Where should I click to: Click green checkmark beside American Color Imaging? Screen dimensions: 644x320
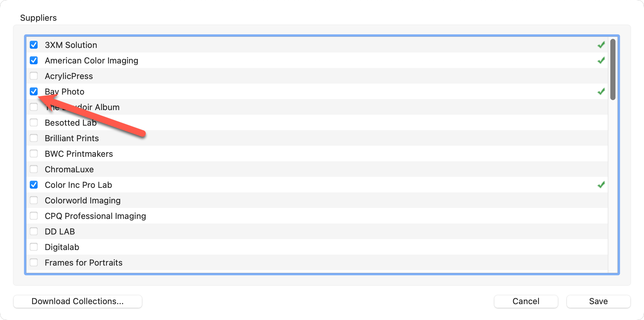[x=601, y=61]
